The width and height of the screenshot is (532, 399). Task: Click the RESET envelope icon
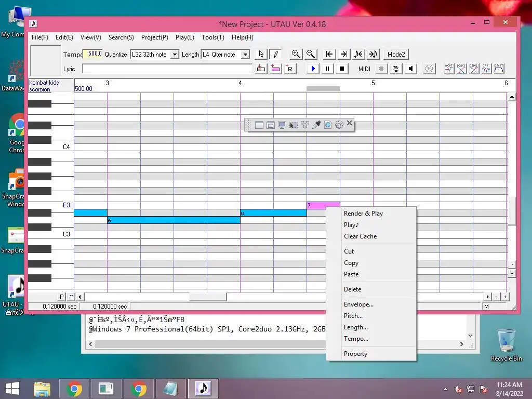499,69
